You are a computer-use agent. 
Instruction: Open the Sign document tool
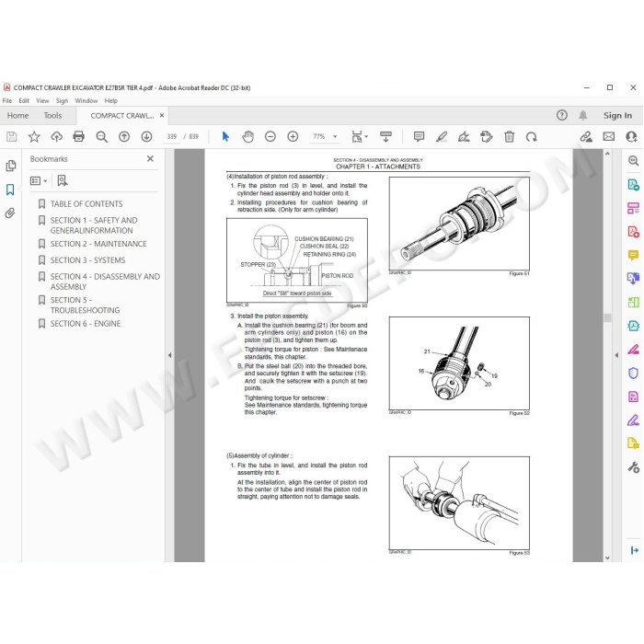pyautogui.click(x=464, y=136)
